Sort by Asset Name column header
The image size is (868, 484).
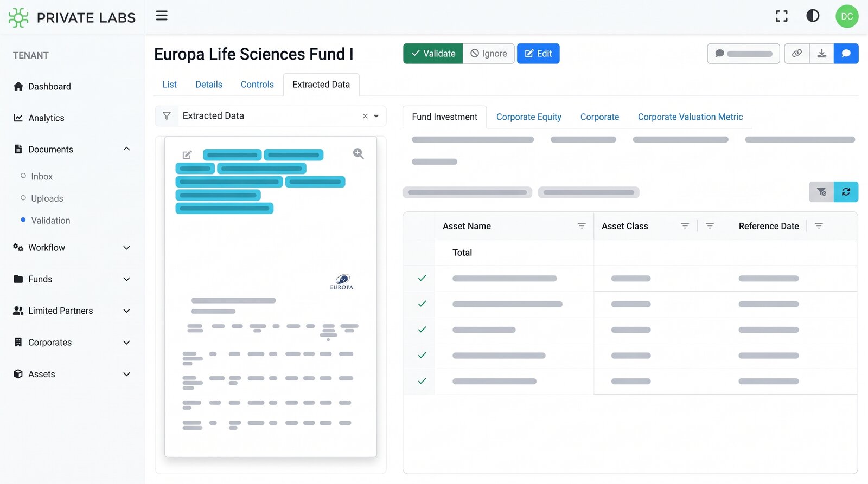(x=467, y=226)
